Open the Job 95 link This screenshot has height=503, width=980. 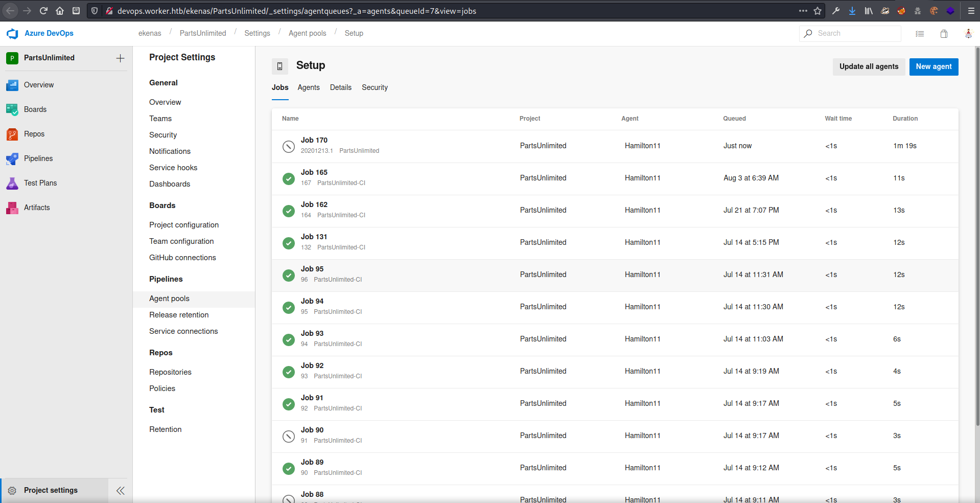coord(312,269)
